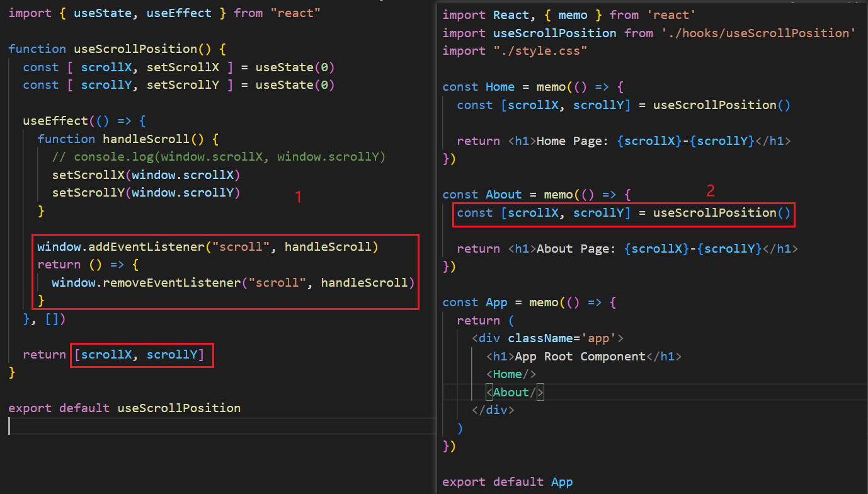The width and height of the screenshot is (868, 494).
Task: Click the 'About Page:' h1 return line
Action: 627,248
